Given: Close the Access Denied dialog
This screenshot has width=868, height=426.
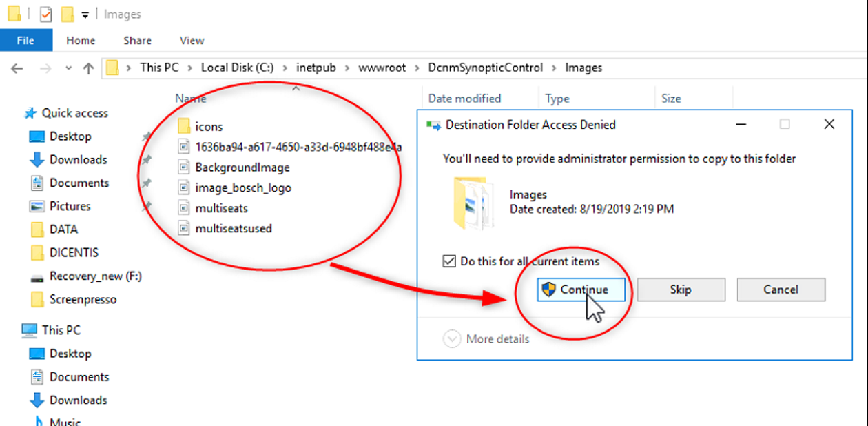Looking at the screenshot, I should (x=829, y=125).
